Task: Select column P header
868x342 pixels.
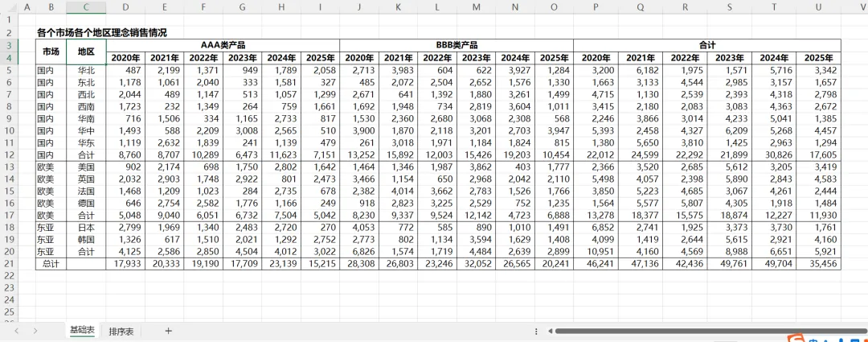Action: (596, 7)
